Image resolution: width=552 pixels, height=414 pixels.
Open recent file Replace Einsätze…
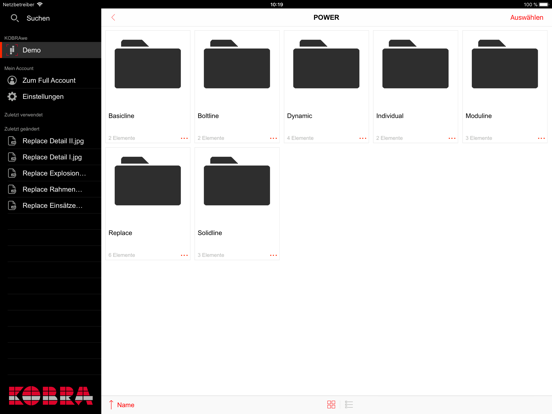pyautogui.click(x=51, y=206)
